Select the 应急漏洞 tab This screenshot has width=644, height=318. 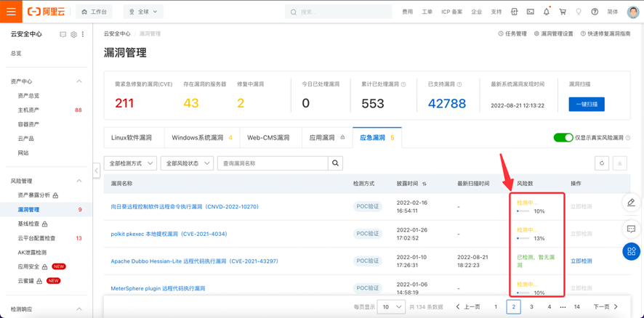pos(377,137)
